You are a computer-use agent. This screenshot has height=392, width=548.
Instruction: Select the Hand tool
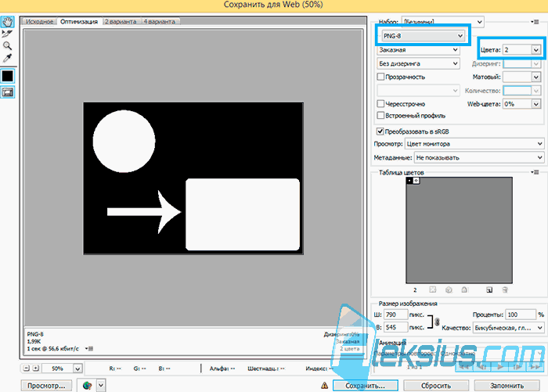point(7,22)
